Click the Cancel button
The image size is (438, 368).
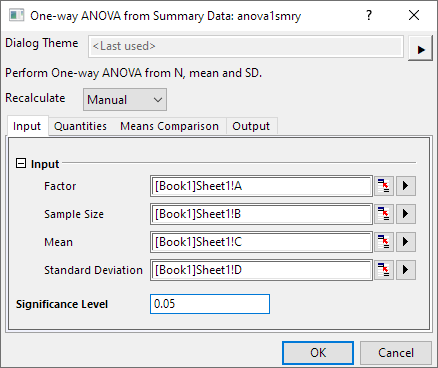pyautogui.click(x=396, y=353)
